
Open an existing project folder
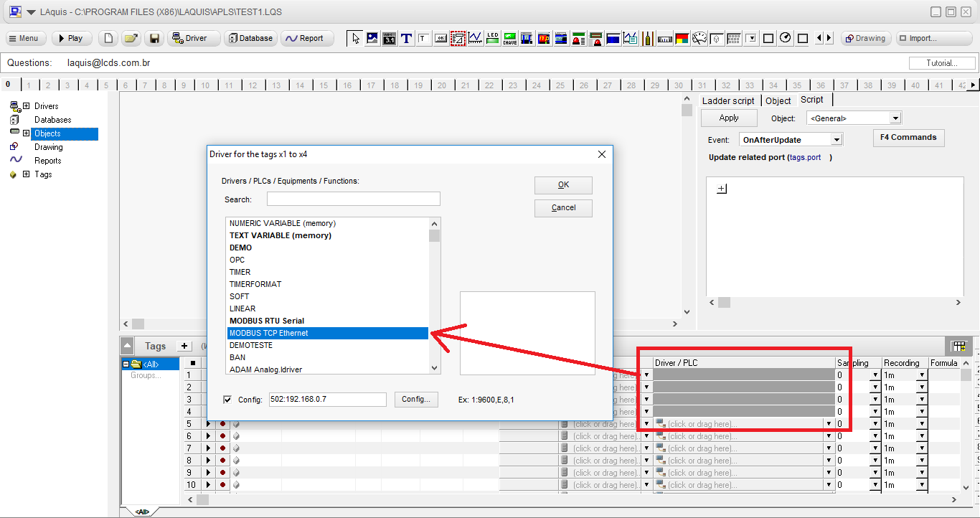[131, 38]
